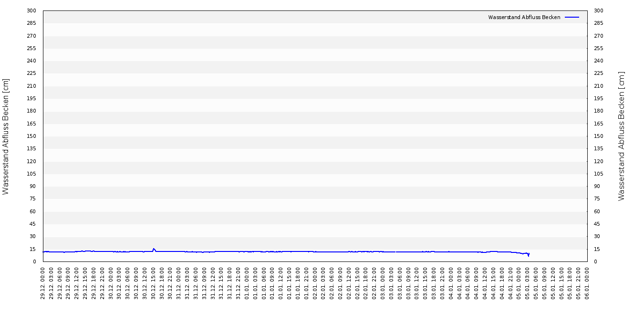644x334 pixels.
Task: Click the '31.12. 12:00' x-axis label
Action: click(x=213, y=283)
